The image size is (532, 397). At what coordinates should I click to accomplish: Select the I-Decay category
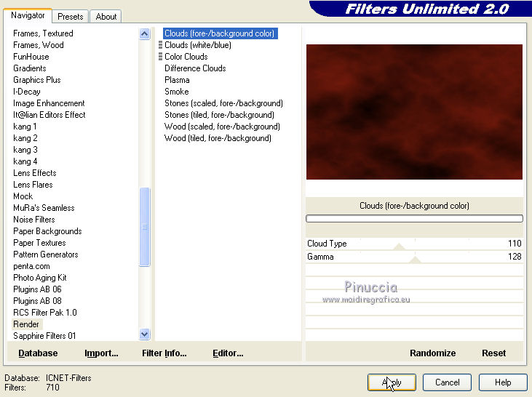[26, 92]
